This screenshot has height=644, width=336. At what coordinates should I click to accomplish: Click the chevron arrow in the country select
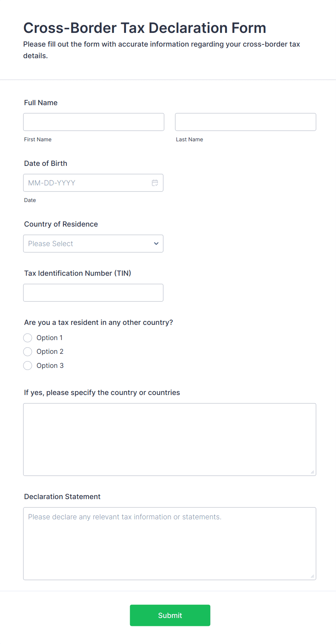[156, 244]
